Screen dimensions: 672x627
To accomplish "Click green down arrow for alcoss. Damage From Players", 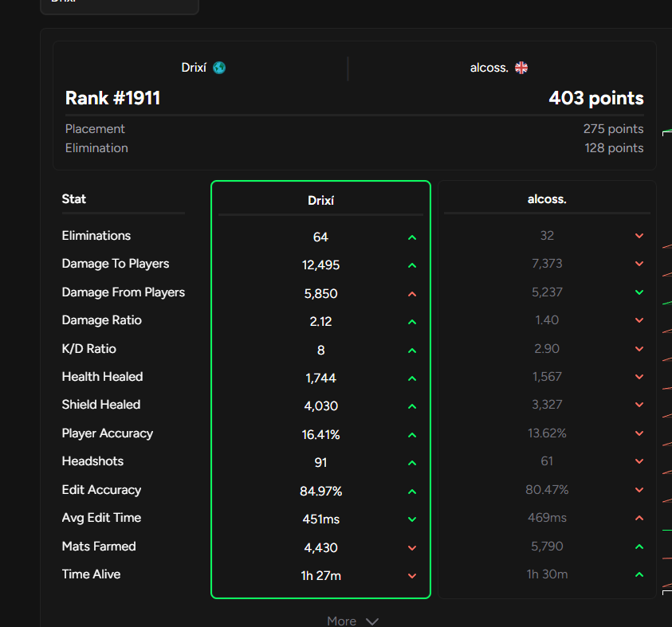I will pos(639,292).
